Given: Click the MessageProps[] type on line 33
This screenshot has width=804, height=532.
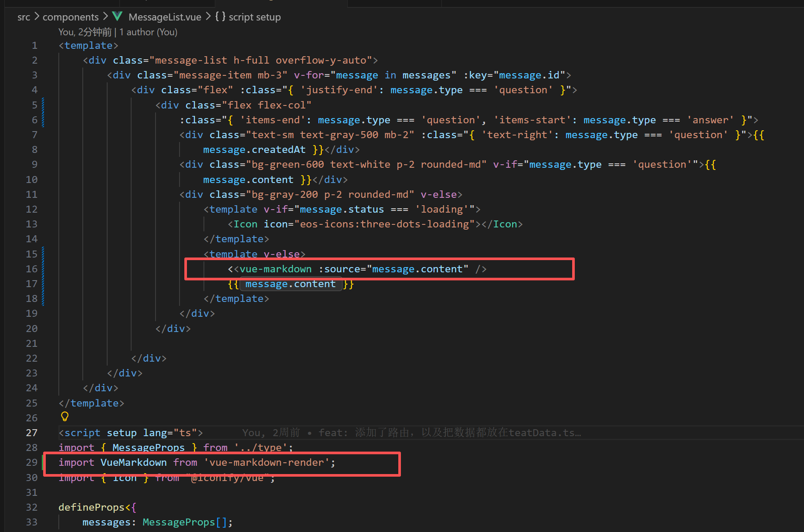Looking at the screenshot, I should 185,522.
